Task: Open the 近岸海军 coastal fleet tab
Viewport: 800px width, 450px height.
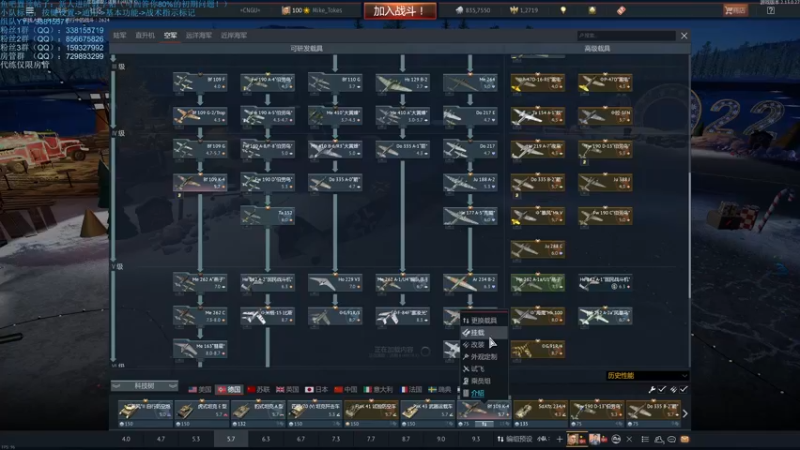Action: (234, 35)
